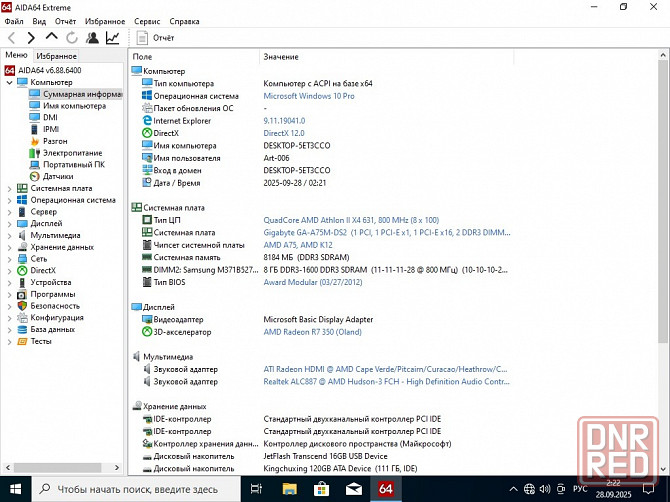Click the Поле column header
The image size is (670, 502).
143,57
